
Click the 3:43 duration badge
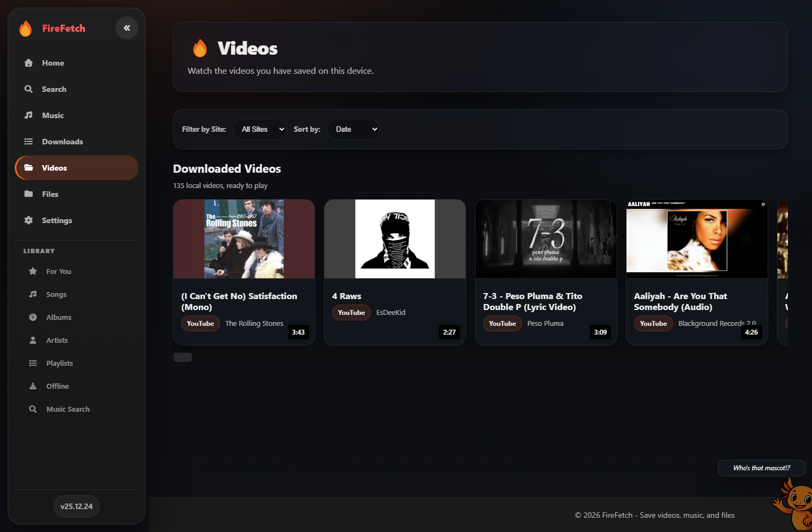point(298,332)
